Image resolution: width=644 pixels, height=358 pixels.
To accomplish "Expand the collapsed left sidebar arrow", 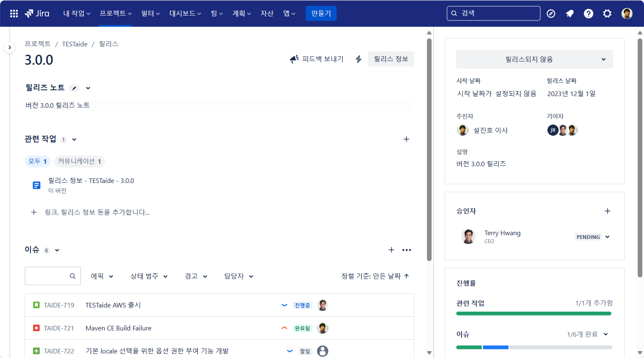I will click(10, 48).
